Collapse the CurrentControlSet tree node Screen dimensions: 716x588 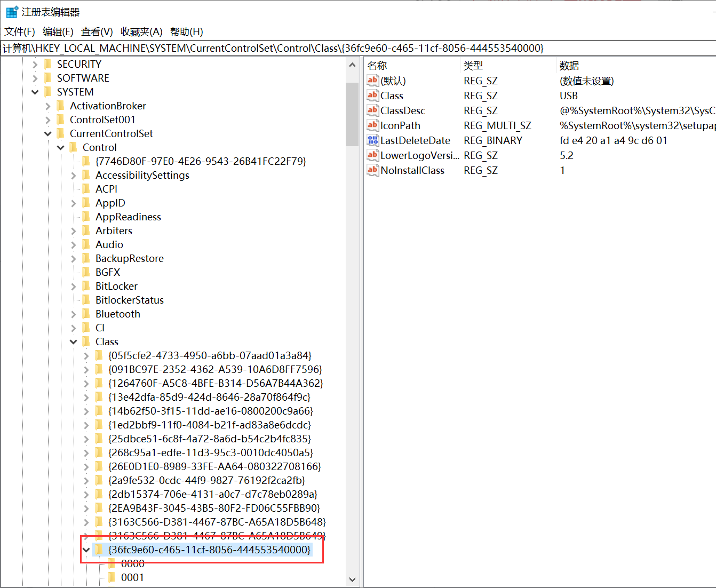coord(47,133)
